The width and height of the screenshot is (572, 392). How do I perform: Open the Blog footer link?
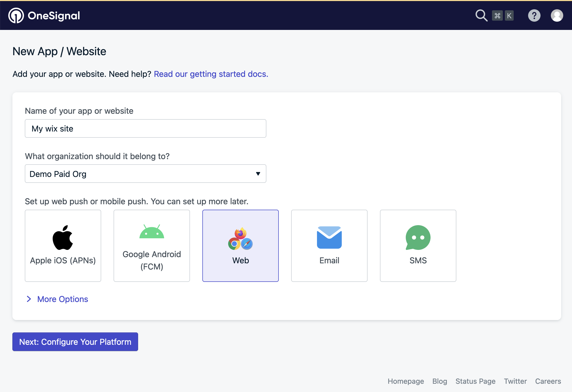pos(440,381)
